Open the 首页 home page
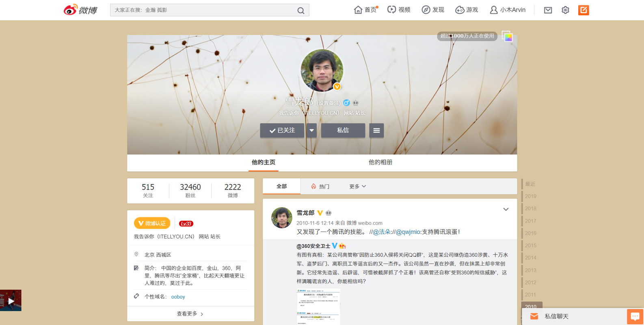644x325 pixels. [x=365, y=10]
